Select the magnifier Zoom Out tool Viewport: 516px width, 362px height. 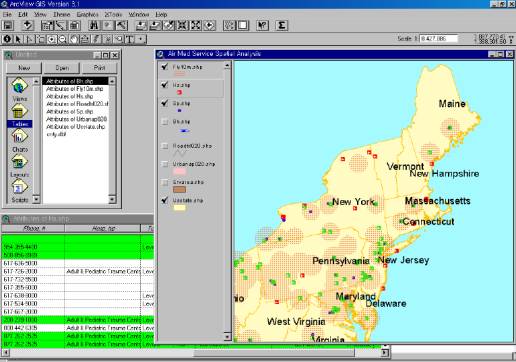(63, 39)
